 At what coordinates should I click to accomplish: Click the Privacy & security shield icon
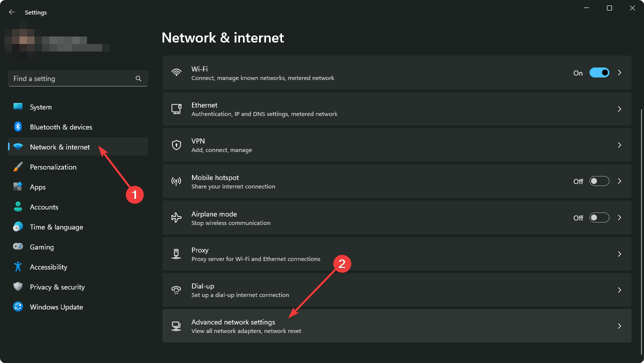pos(18,287)
